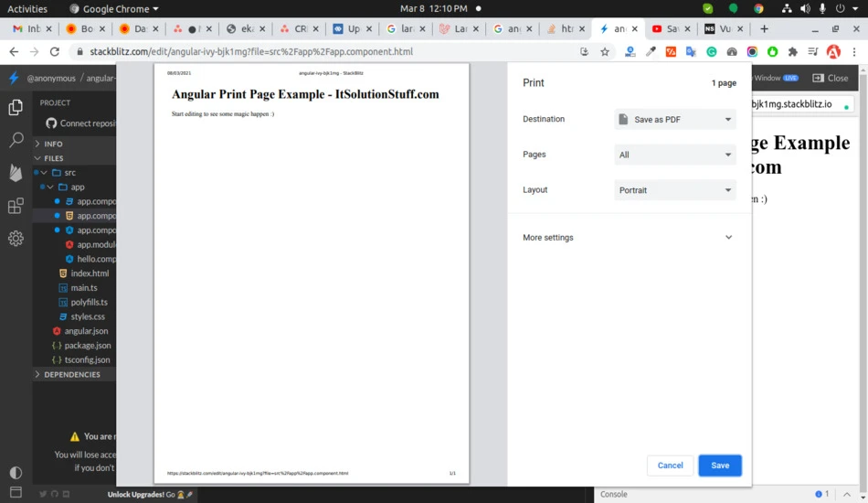868x503 pixels.
Task: Click the system volume icon
Action: tap(805, 8)
